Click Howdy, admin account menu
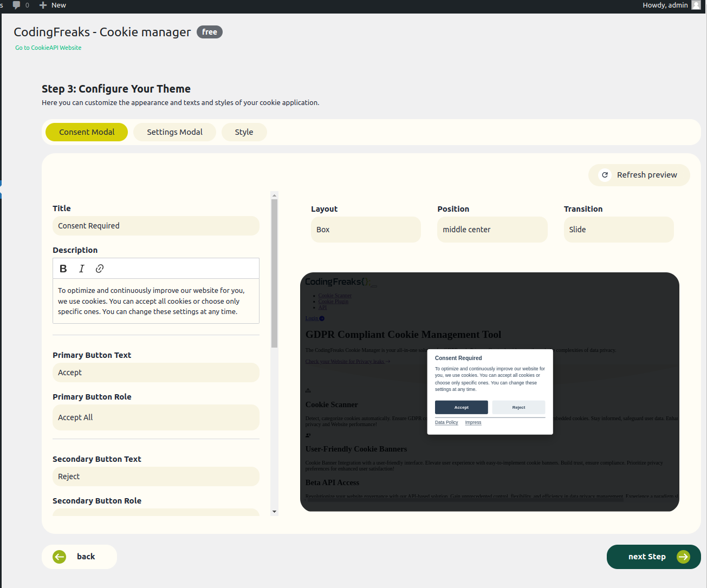 (x=671, y=5)
